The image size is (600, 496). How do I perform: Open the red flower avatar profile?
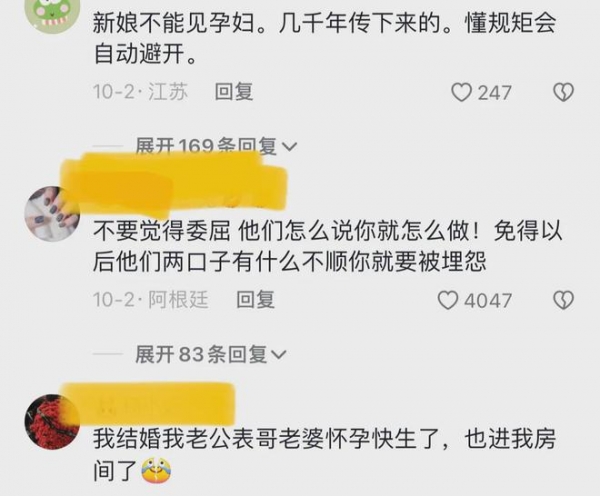[x=52, y=421]
